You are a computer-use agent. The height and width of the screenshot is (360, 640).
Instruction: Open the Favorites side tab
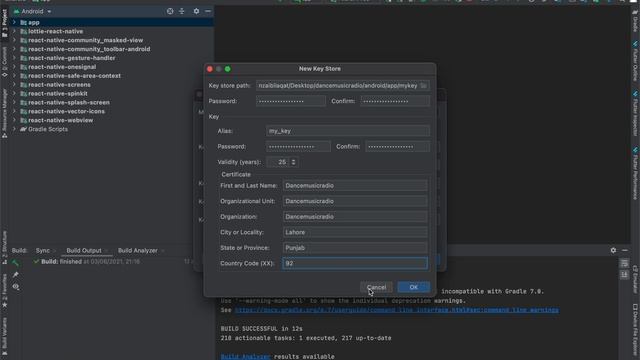point(4,290)
